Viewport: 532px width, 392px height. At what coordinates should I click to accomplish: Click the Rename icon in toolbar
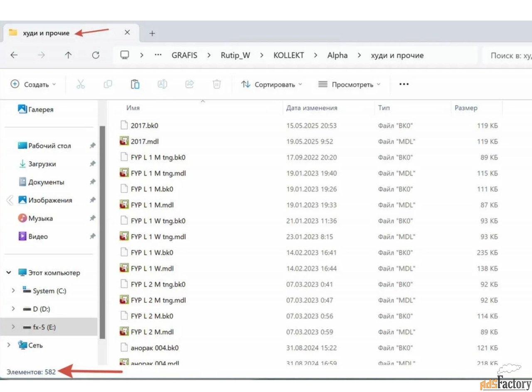coord(162,84)
